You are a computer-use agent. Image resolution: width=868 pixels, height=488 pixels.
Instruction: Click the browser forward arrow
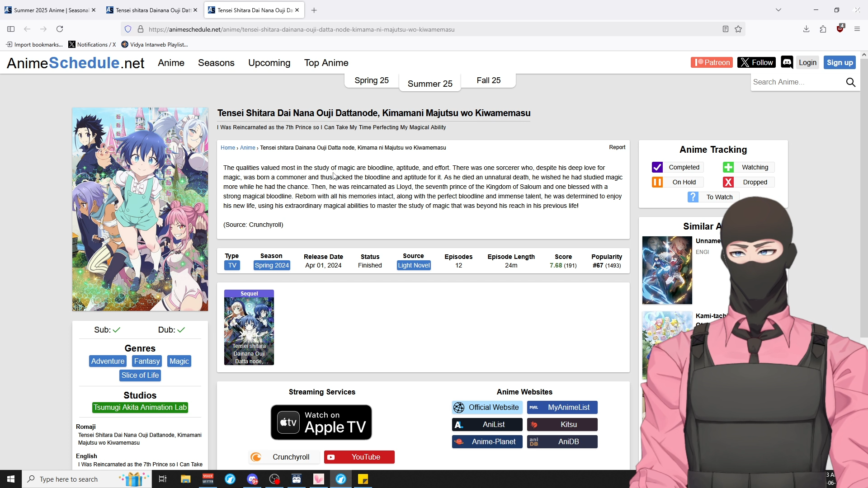43,29
